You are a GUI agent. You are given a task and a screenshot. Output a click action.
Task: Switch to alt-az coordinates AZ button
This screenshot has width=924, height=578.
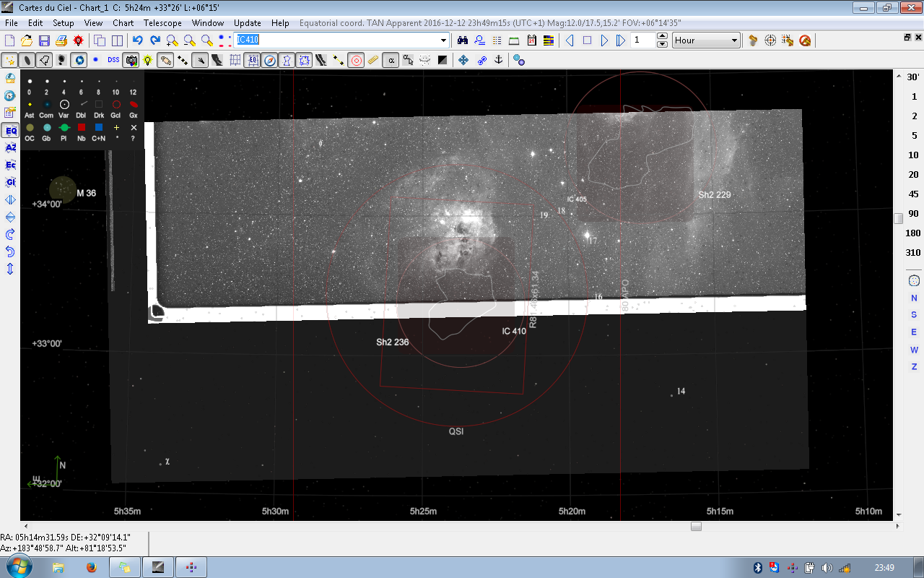tap(10, 148)
